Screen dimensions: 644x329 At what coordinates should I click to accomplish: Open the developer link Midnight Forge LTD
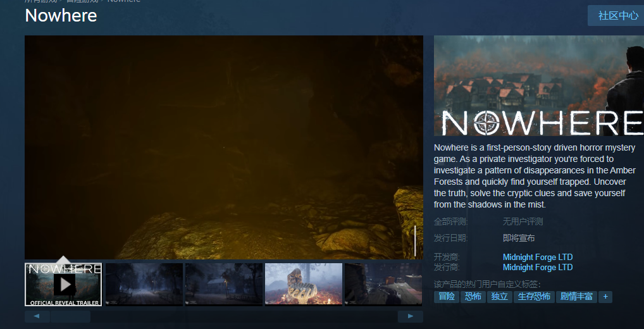[538, 257]
